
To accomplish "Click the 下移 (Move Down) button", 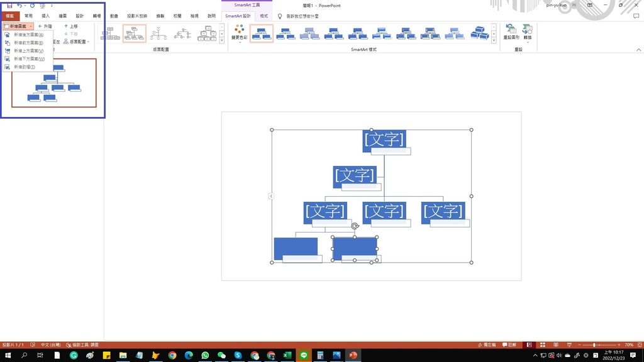I will pyautogui.click(x=71, y=34).
